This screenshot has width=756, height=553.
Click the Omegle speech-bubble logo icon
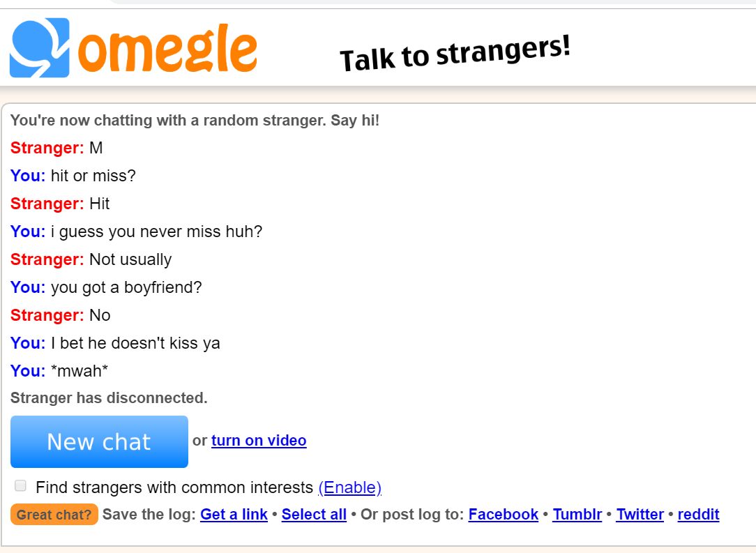(x=38, y=49)
